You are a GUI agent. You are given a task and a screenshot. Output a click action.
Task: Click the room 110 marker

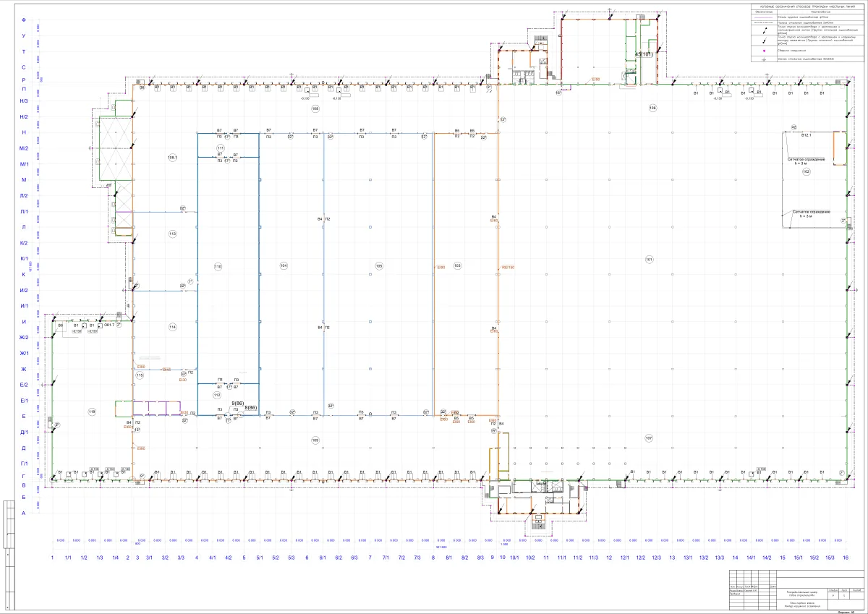[218, 267]
